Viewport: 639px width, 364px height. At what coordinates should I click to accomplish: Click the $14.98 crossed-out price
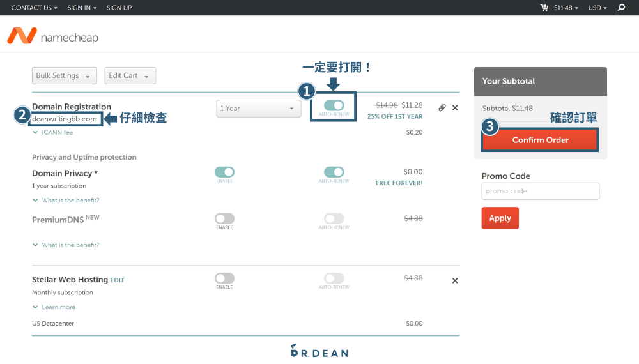[x=387, y=105]
